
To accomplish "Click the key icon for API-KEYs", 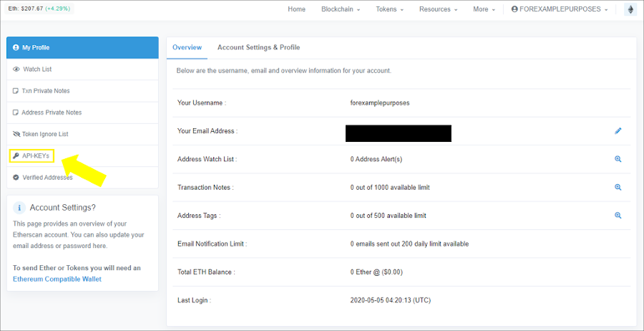I will (x=16, y=156).
